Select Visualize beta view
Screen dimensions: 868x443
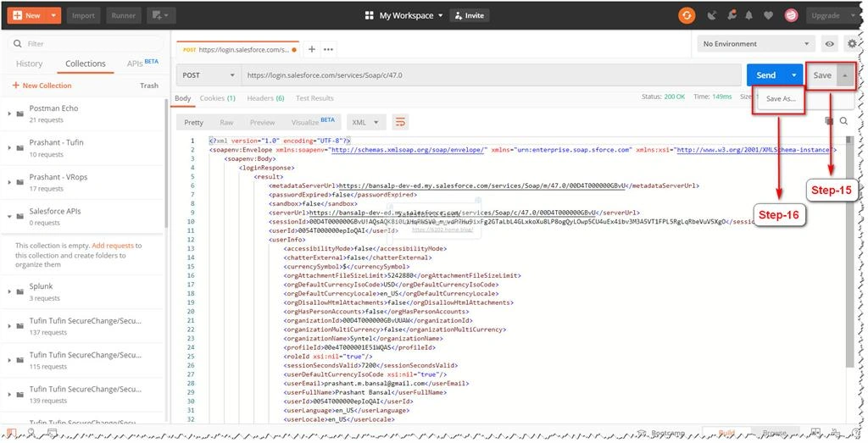pyautogui.click(x=313, y=122)
